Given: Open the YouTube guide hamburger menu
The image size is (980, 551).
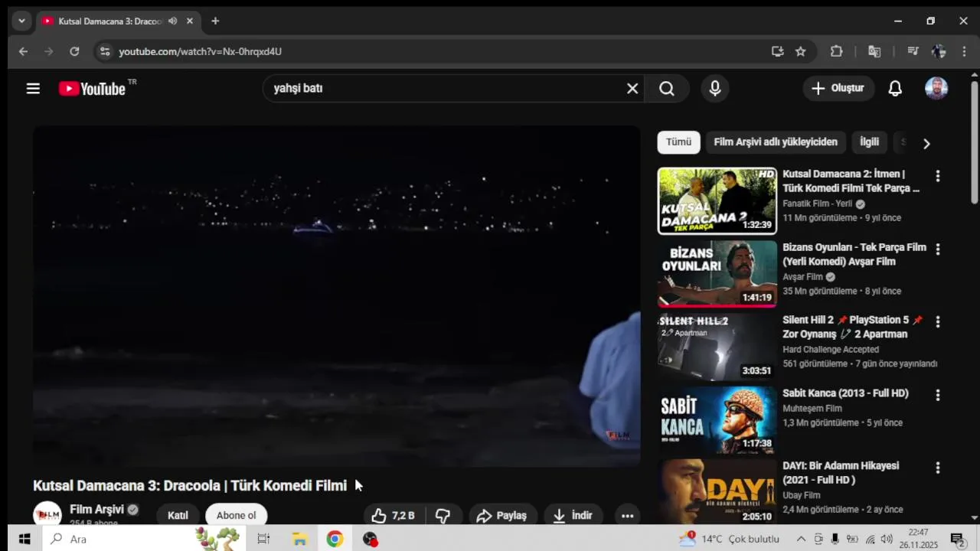Looking at the screenshot, I should [x=33, y=89].
